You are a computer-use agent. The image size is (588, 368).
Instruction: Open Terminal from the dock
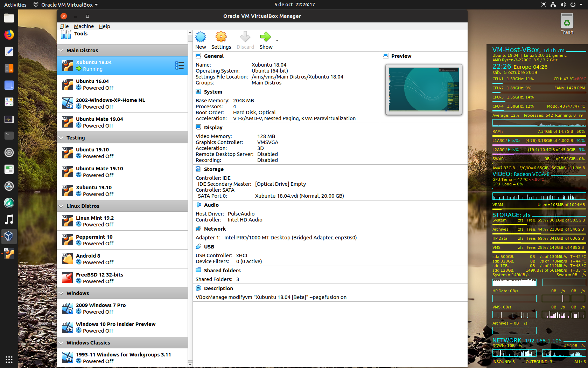pos(9,135)
